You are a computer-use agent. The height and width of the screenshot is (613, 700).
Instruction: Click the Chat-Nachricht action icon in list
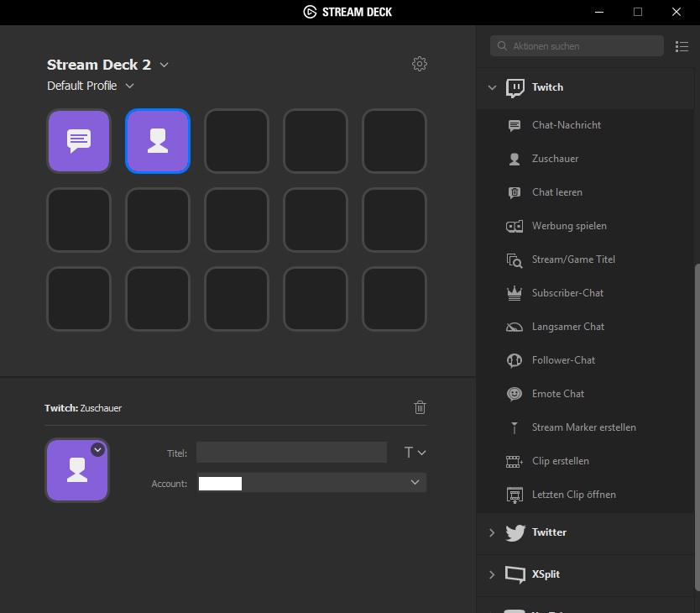click(515, 126)
